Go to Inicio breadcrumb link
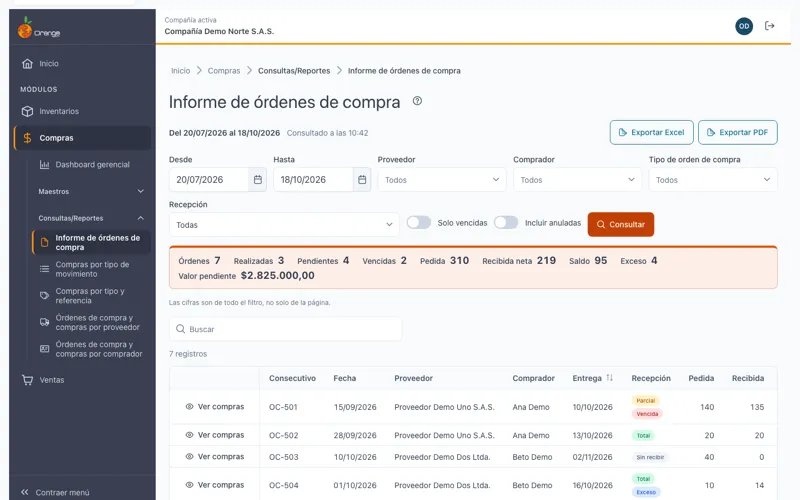 181,71
